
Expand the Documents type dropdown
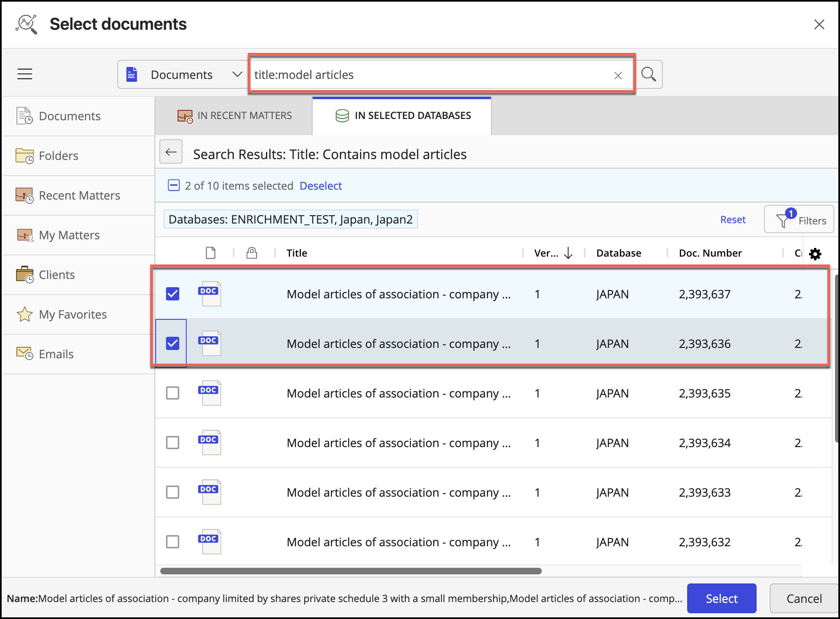(x=237, y=74)
